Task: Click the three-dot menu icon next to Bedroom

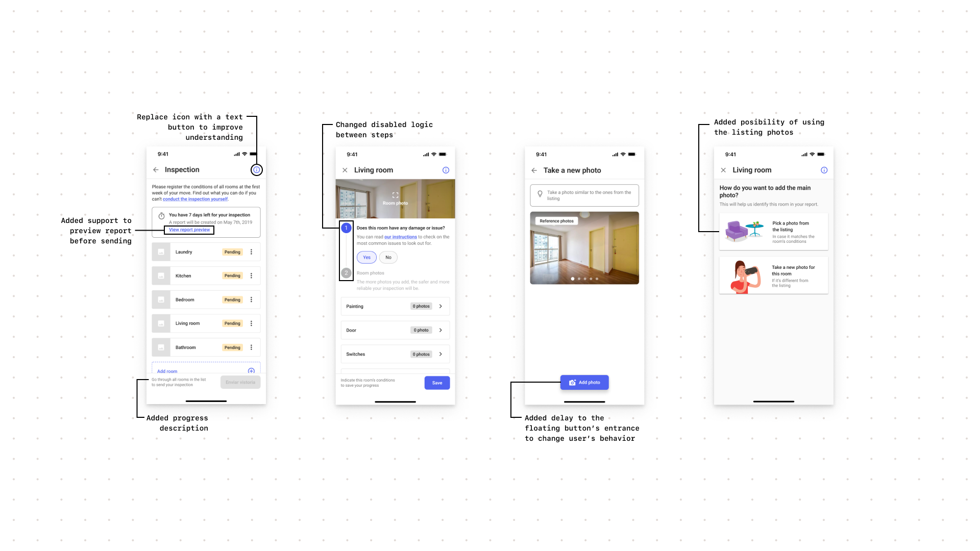Action: coord(251,299)
